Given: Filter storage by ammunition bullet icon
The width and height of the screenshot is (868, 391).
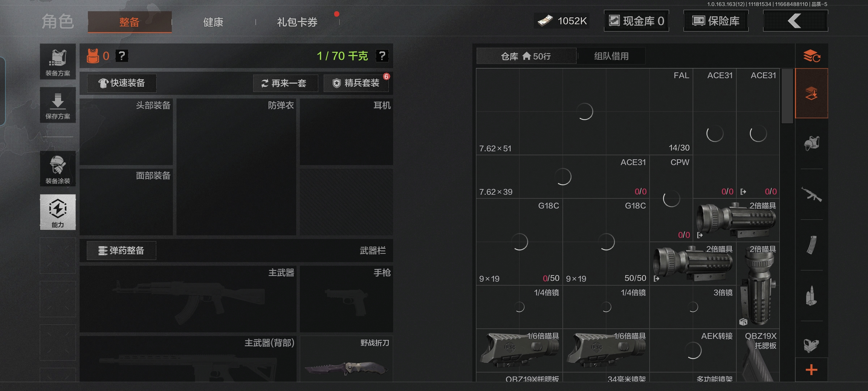Looking at the screenshot, I should 812,296.
